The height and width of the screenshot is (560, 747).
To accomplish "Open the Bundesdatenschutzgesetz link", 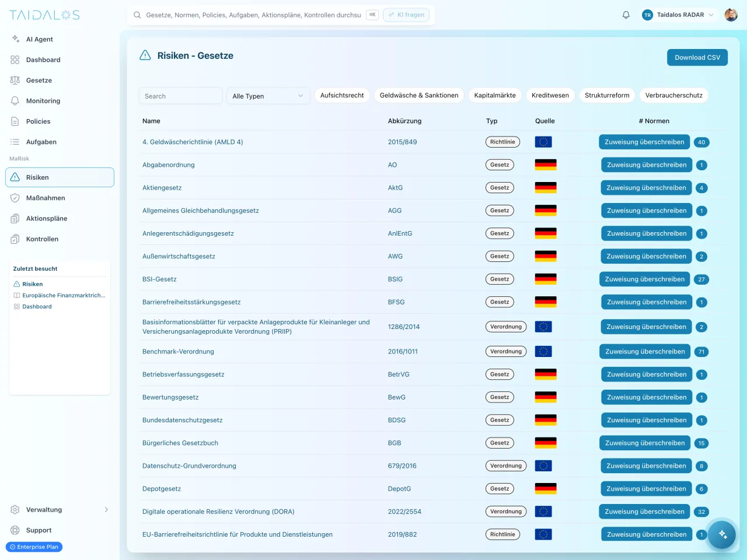I will 183,421.
